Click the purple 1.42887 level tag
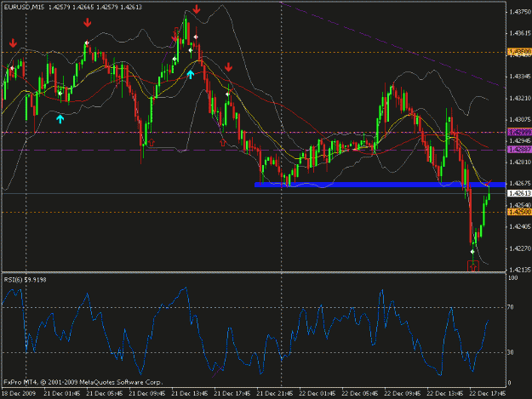The height and width of the screenshot is (399, 532). (519, 149)
